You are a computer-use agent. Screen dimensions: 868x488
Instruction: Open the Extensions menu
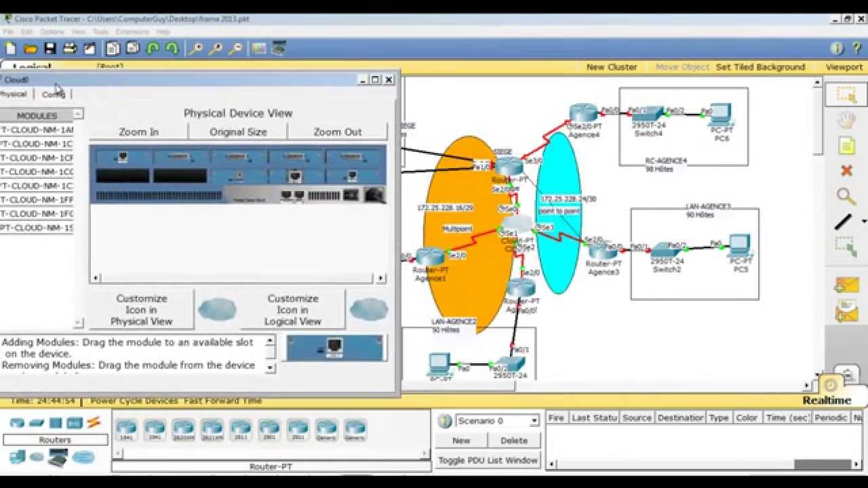[132, 32]
